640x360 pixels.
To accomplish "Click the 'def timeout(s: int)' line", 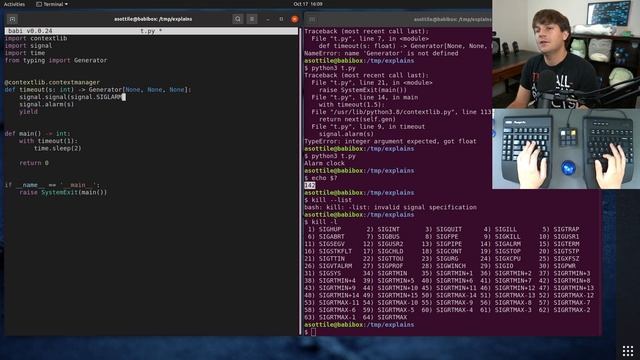I will (98, 90).
